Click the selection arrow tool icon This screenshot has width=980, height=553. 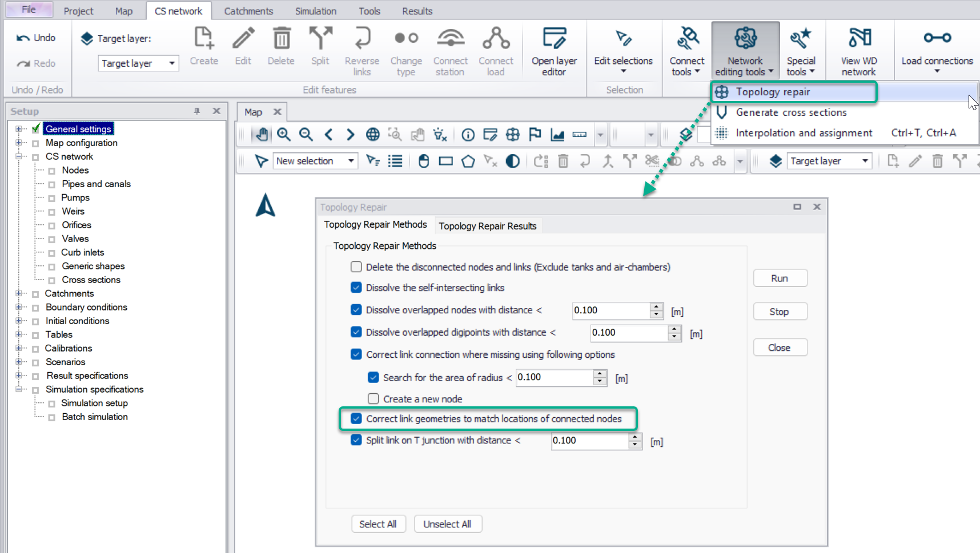pyautogui.click(x=261, y=161)
